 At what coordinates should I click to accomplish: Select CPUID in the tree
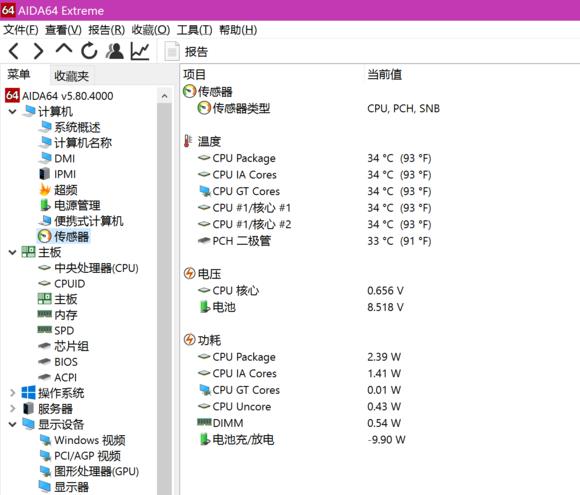coord(70,284)
